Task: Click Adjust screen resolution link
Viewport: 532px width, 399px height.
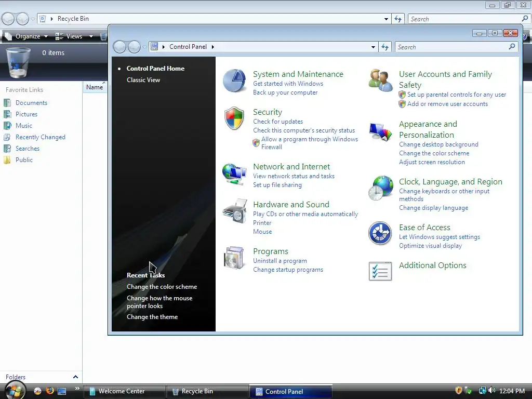Action: click(x=432, y=162)
